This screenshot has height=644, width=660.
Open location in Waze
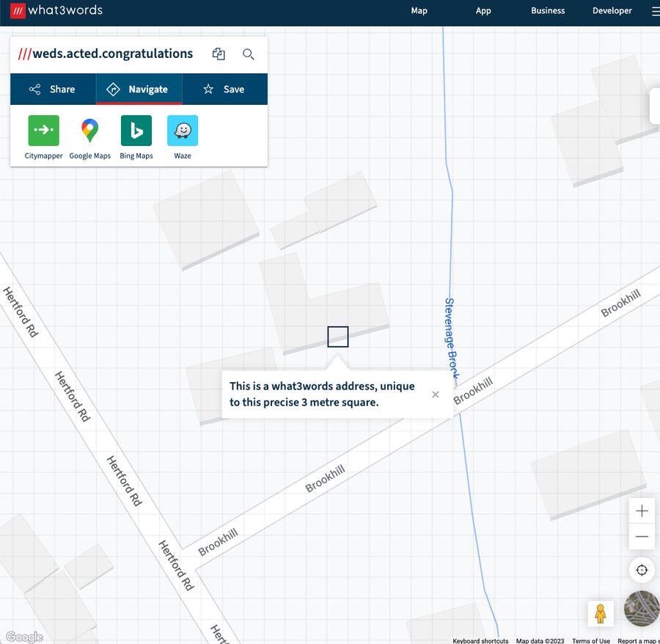pos(183,131)
